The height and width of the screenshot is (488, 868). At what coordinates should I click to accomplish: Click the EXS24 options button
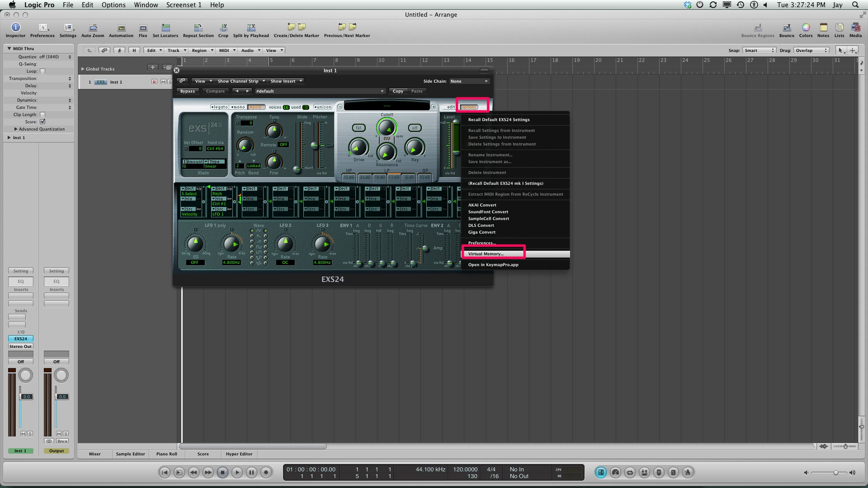click(x=469, y=107)
